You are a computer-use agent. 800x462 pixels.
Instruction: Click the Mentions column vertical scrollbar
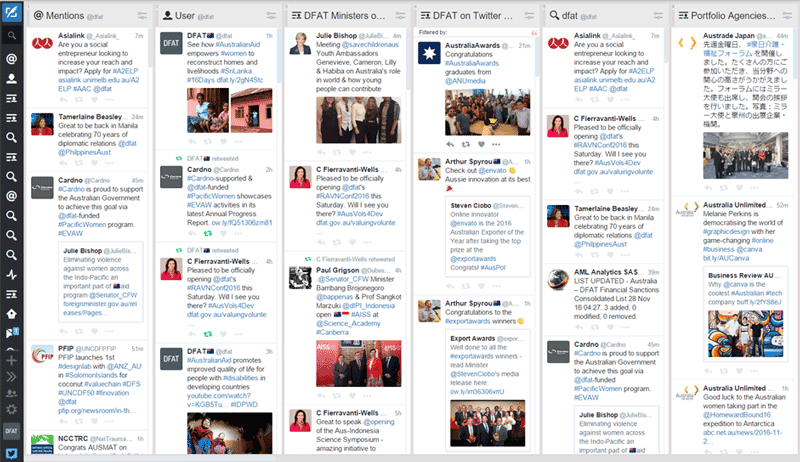(x=151, y=48)
